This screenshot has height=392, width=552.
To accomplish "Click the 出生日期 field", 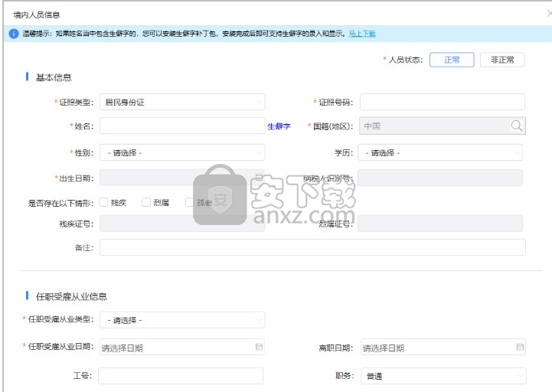I will point(181,178).
